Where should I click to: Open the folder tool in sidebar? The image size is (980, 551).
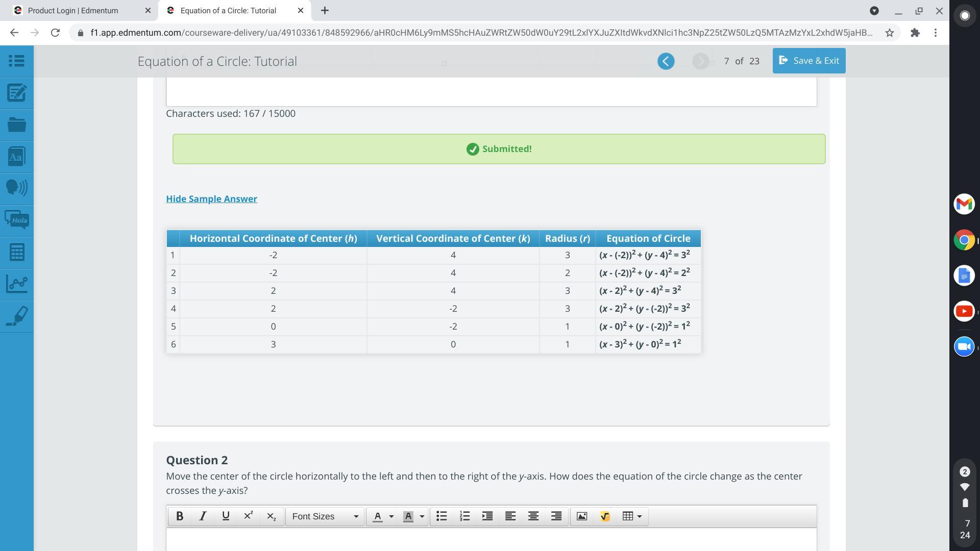pyautogui.click(x=16, y=125)
